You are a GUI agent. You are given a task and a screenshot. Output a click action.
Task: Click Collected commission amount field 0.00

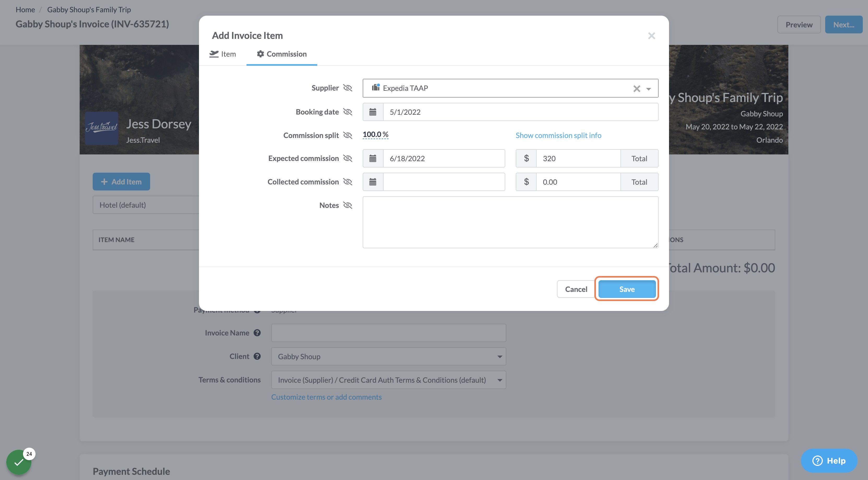pyautogui.click(x=578, y=182)
